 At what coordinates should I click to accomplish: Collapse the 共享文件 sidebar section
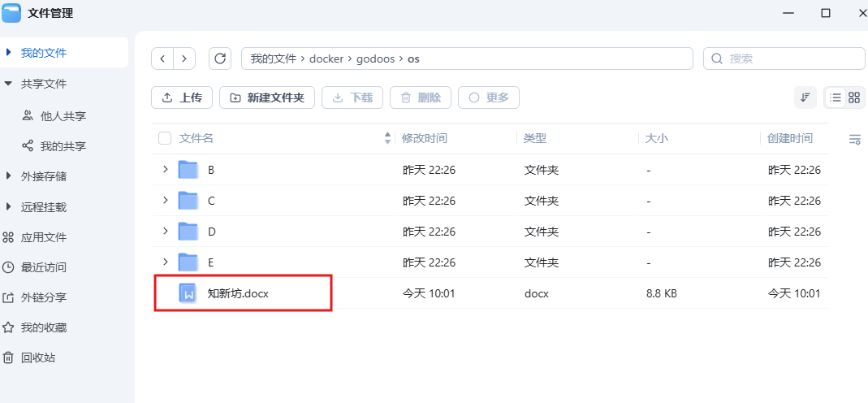point(9,84)
